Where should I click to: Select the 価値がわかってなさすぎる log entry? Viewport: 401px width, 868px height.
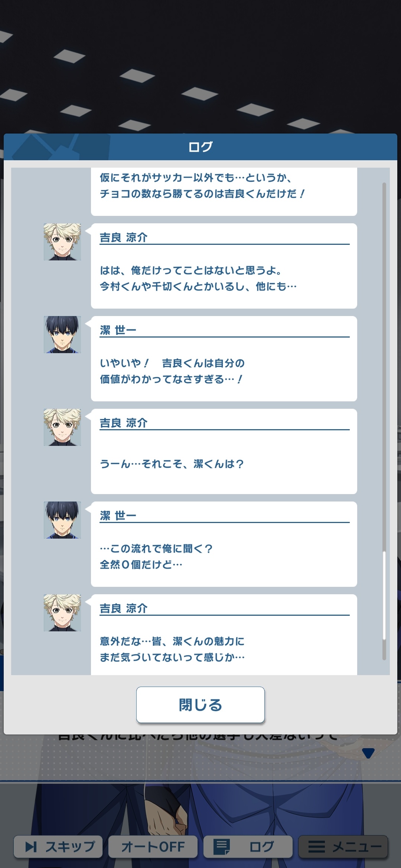[x=224, y=359]
